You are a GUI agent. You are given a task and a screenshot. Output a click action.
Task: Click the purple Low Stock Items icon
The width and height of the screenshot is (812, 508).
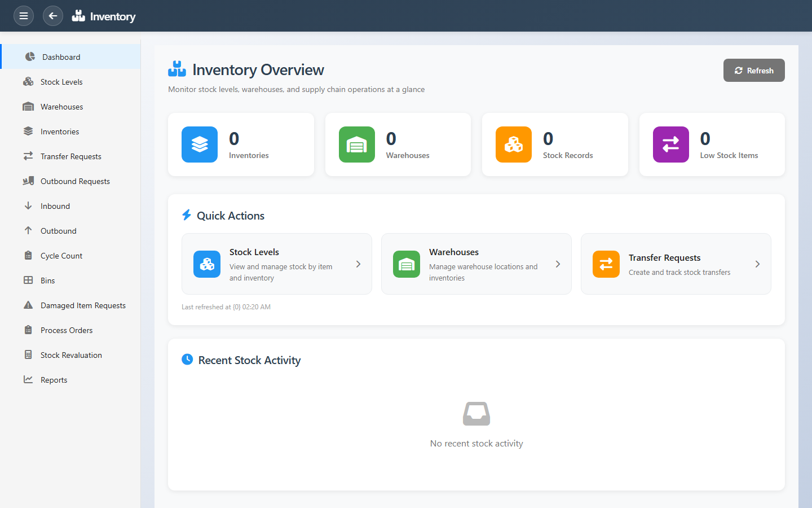[670, 144]
